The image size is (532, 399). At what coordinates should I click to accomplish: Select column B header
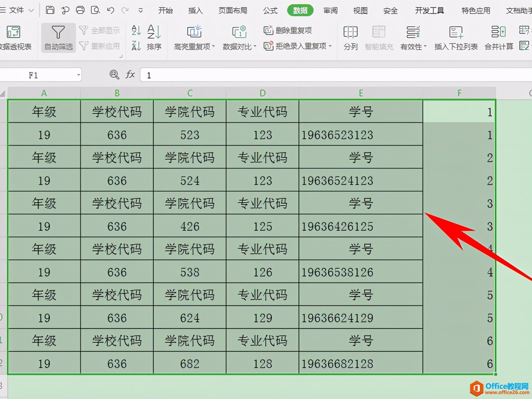(117, 93)
